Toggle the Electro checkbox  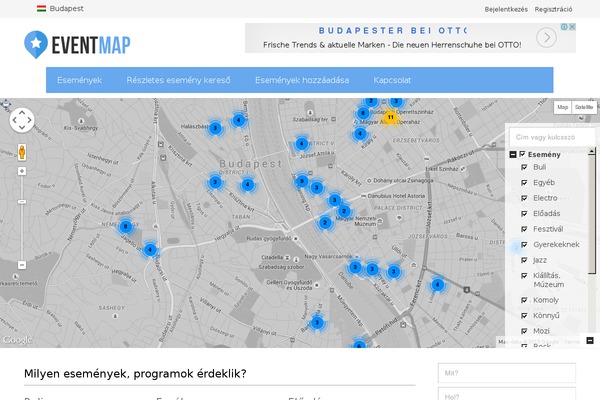(524, 198)
